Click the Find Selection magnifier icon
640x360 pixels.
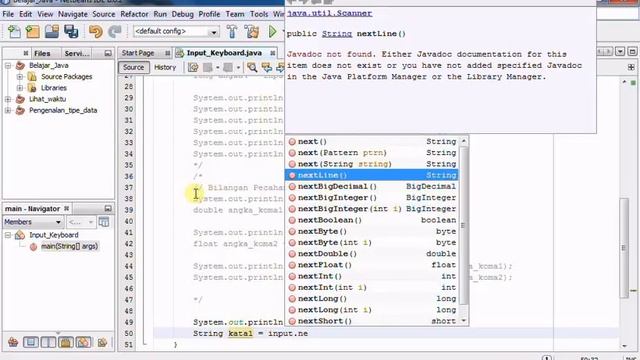(x=252, y=67)
